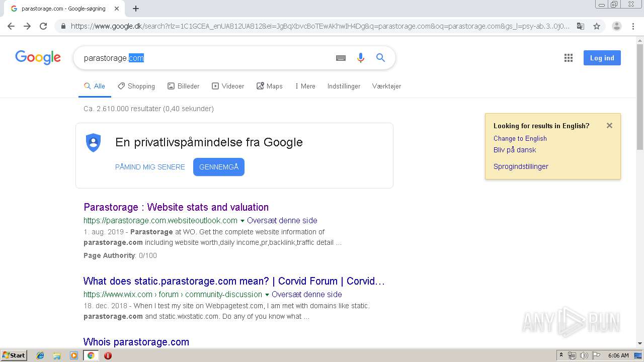
Task: Click the volume speaker tray icon
Action: [x=584, y=355]
